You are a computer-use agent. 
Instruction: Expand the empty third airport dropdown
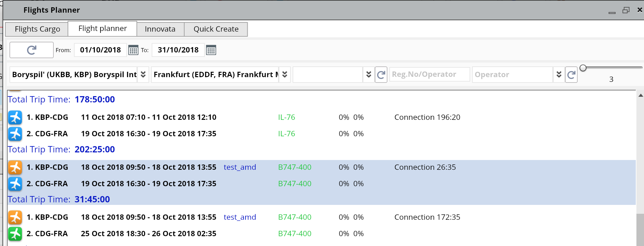coord(368,75)
